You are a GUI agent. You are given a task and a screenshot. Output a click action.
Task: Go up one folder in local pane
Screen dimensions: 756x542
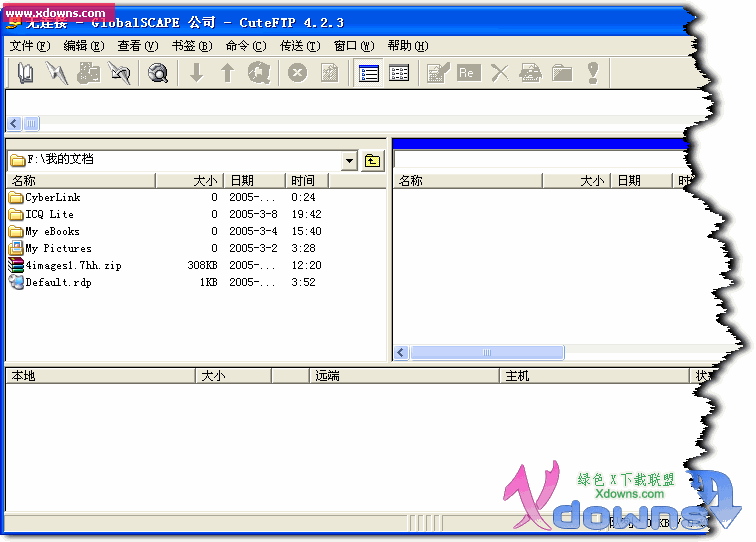(372, 161)
